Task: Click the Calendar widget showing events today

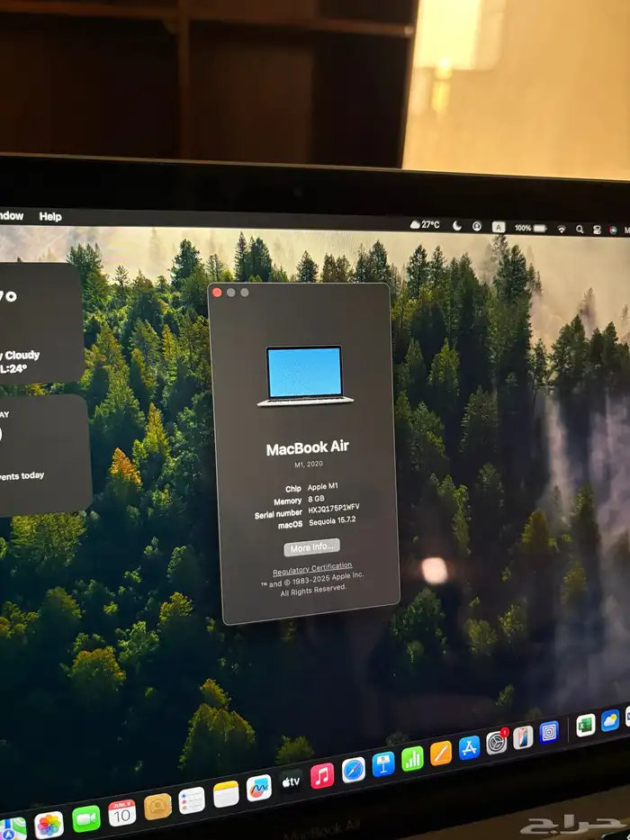Action: 44,456
